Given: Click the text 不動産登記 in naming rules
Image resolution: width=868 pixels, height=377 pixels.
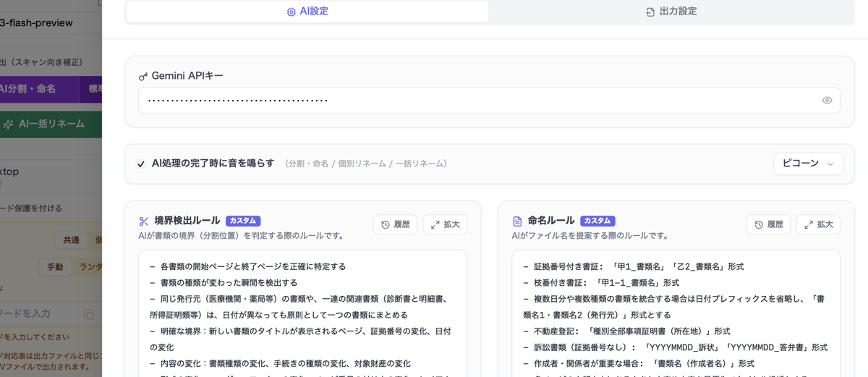Looking at the screenshot, I should pyautogui.click(x=556, y=331).
